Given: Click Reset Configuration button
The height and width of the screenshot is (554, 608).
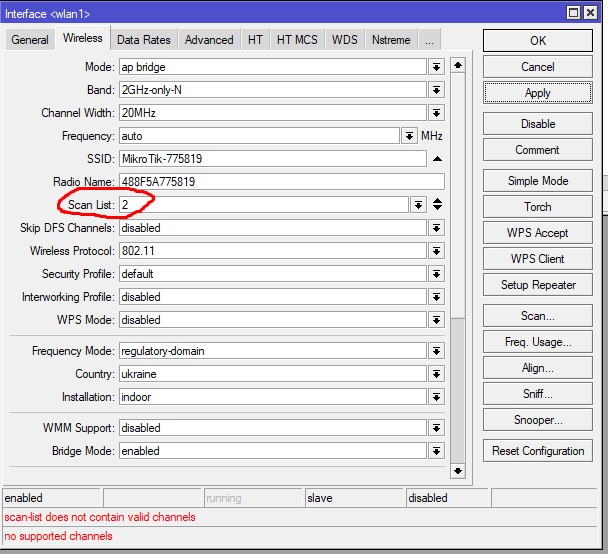Looking at the screenshot, I should point(538,450).
